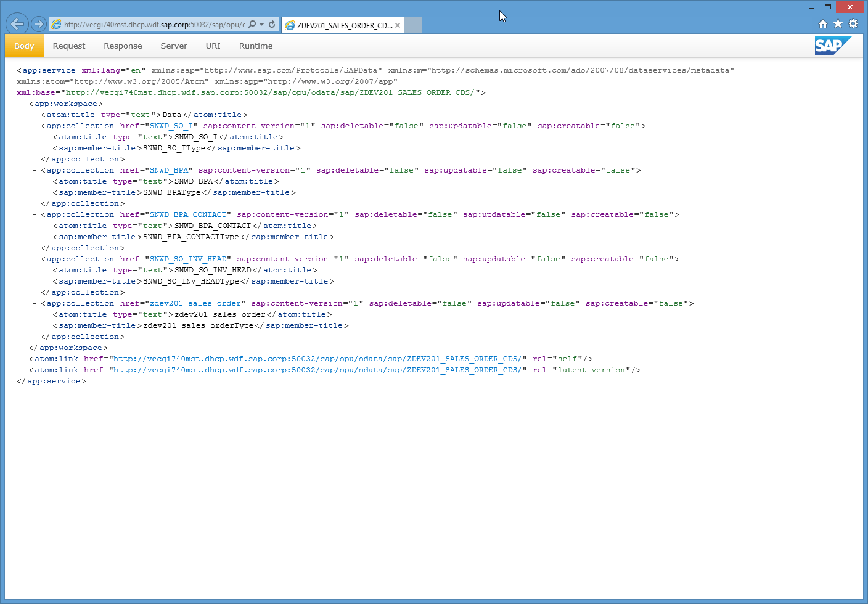Collapse the SNWD_SO_INV_HEAD collection node
868x604 pixels.
[x=35, y=259]
